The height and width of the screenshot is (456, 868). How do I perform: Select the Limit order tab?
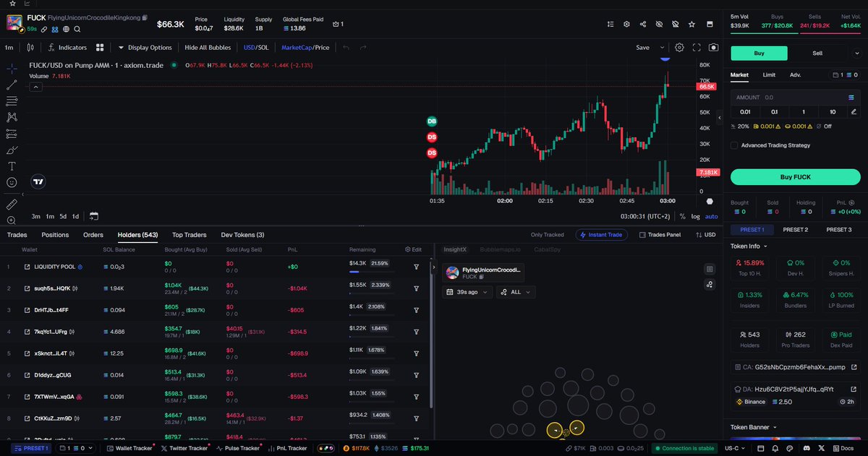(x=769, y=74)
